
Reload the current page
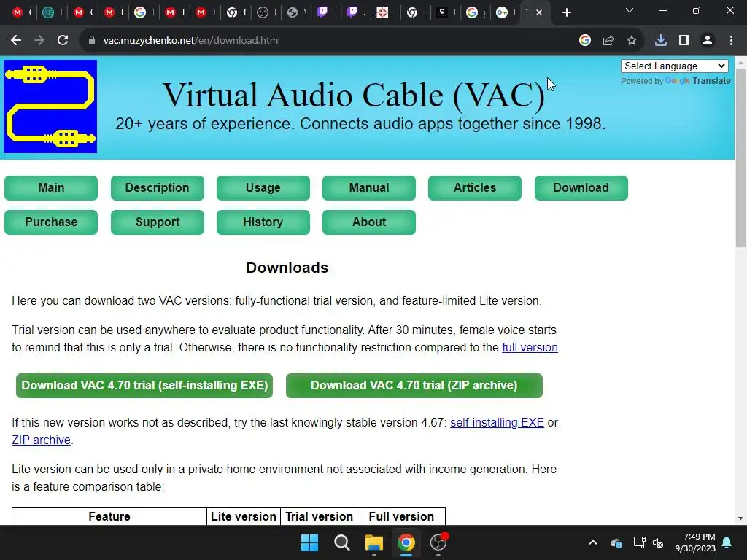click(63, 41)
